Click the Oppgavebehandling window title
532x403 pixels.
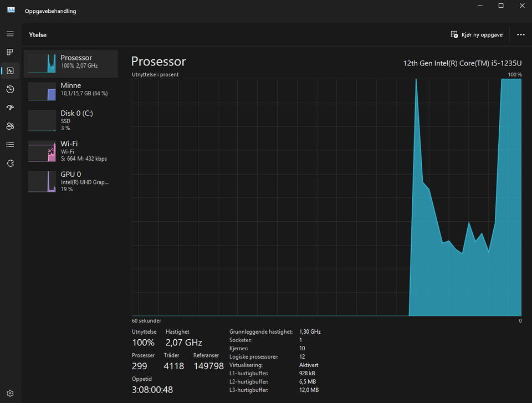click(50, 11)
